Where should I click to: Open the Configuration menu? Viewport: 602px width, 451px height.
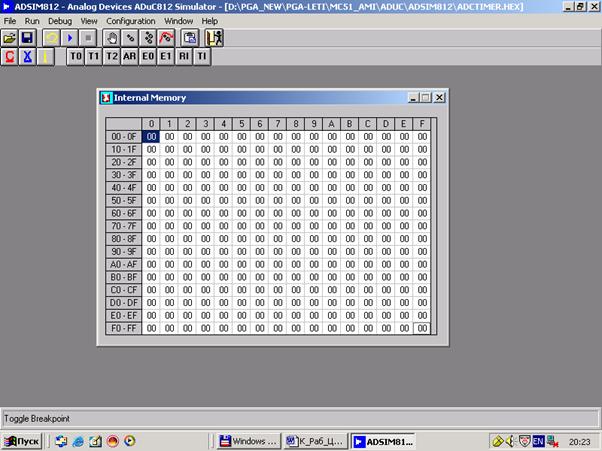[130, 20]
